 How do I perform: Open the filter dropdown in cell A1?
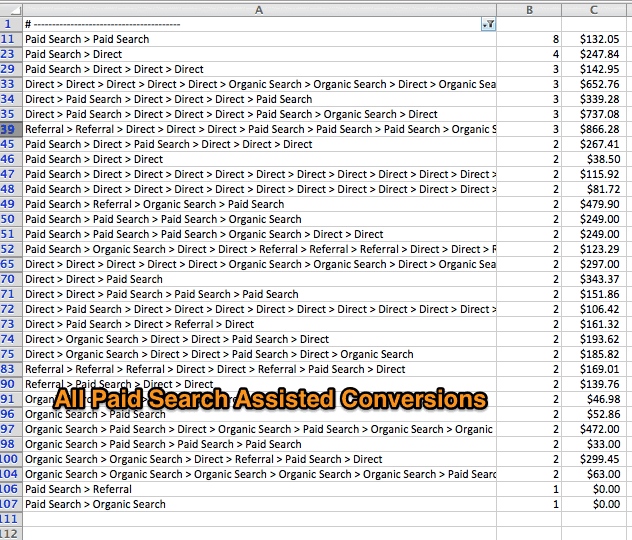point(489,24)
